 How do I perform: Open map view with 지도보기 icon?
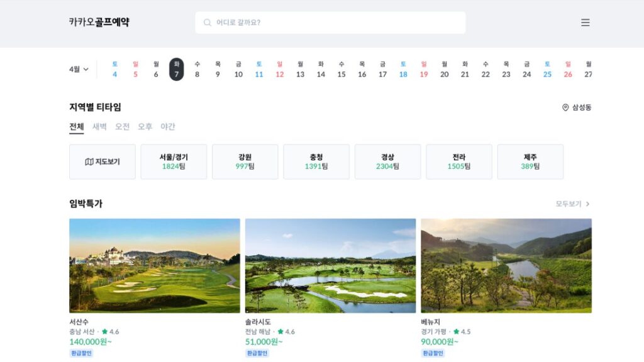pos(89,162)
